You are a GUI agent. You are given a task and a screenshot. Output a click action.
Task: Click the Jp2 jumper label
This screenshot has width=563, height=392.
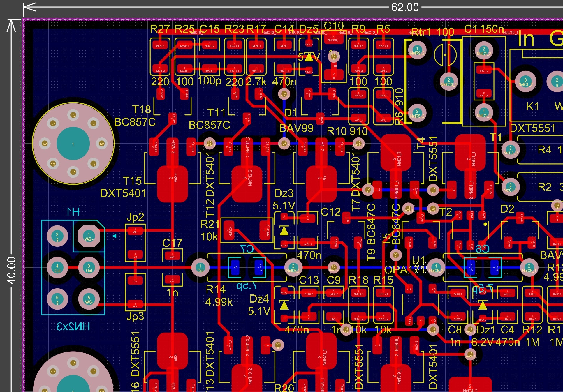click(135, 217)
